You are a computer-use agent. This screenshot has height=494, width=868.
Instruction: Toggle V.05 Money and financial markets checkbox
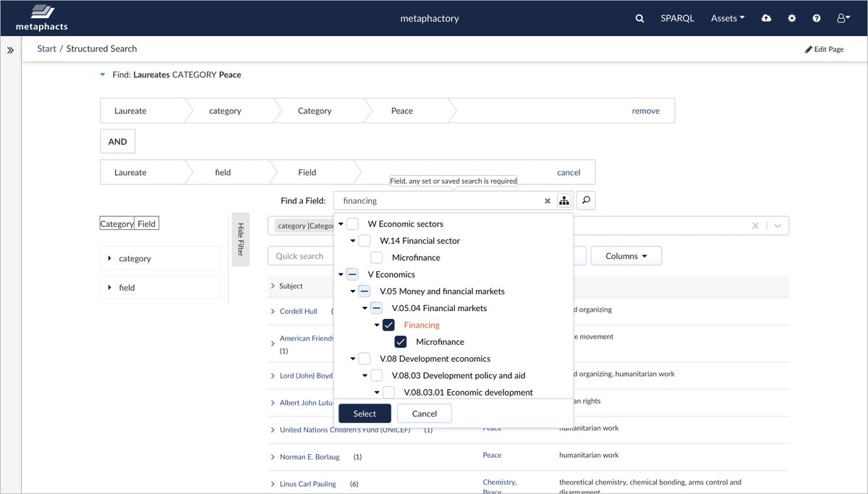click(365, 291)
